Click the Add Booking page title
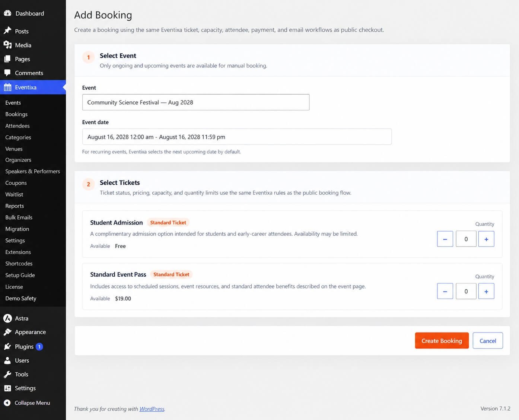 [103, 15]
